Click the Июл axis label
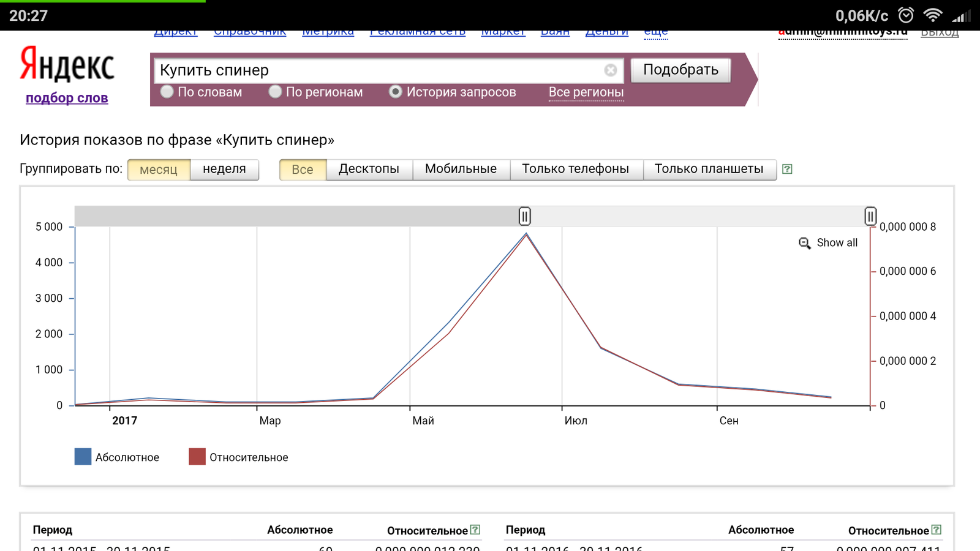 tap(576, 421)
